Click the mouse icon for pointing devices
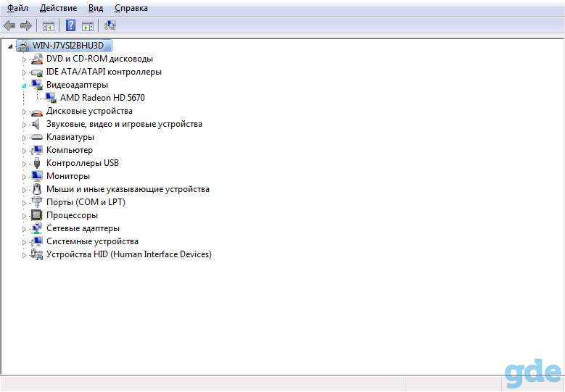565x392 pixels. [37, 189]
